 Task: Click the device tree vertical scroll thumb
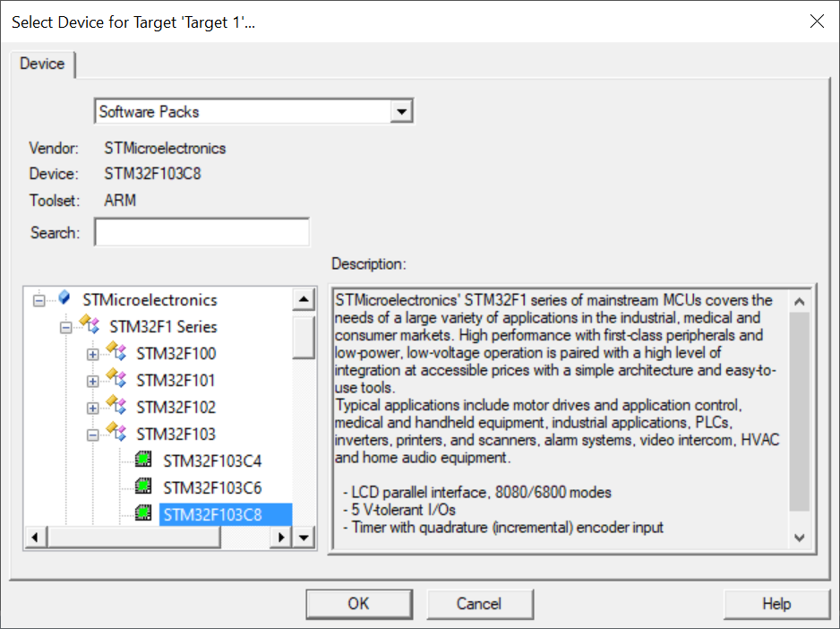pyautogui.click(x=304, y=337)
